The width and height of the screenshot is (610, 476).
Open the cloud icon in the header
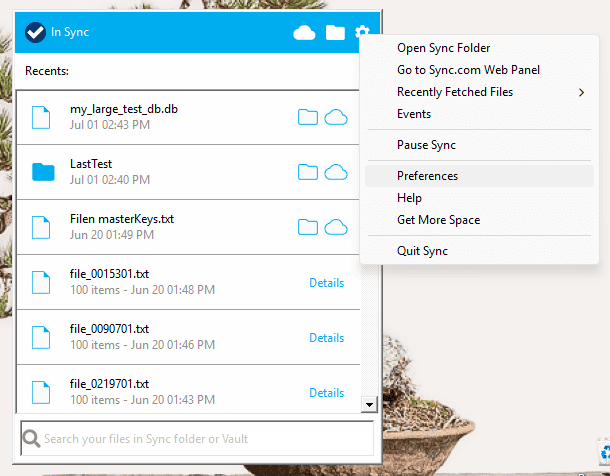pyautogui.click(x=304, y=33)
